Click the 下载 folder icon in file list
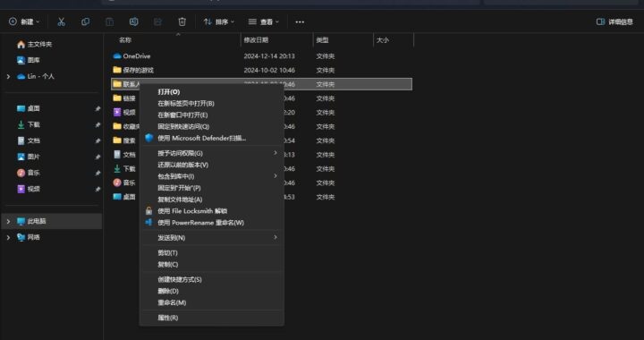 117,168
